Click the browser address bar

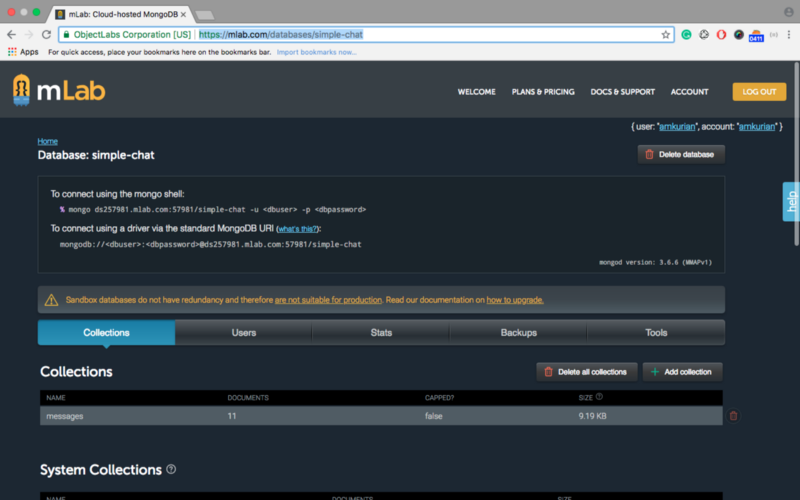[420, 34]
